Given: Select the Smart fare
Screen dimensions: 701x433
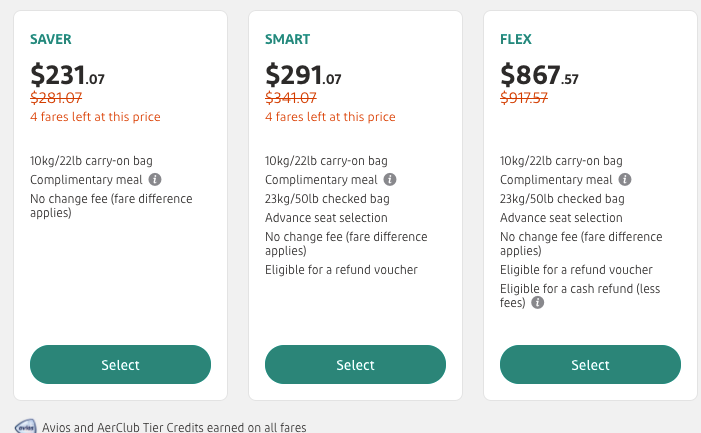Looking at the screenshot, I should click(x=355, y=365).
